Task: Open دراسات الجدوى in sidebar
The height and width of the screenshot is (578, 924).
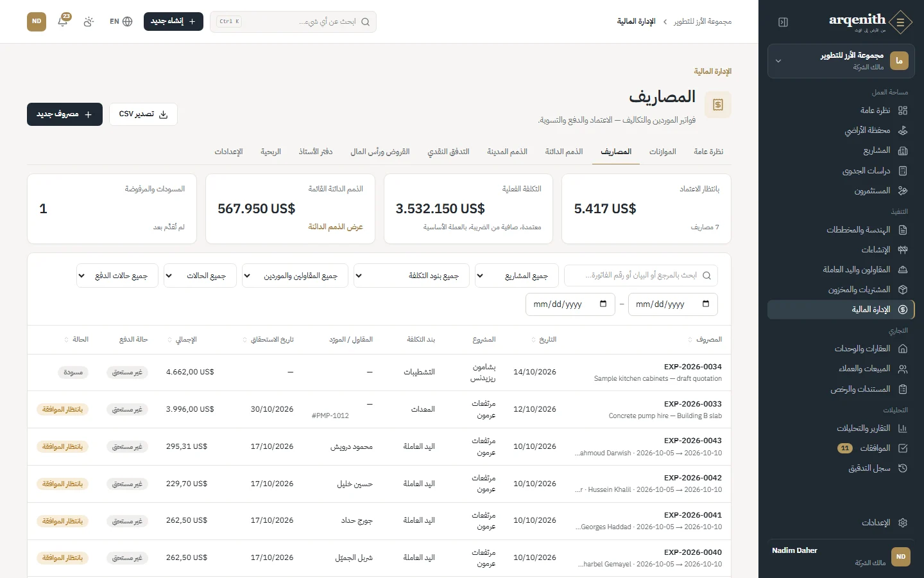Action: 841,171
